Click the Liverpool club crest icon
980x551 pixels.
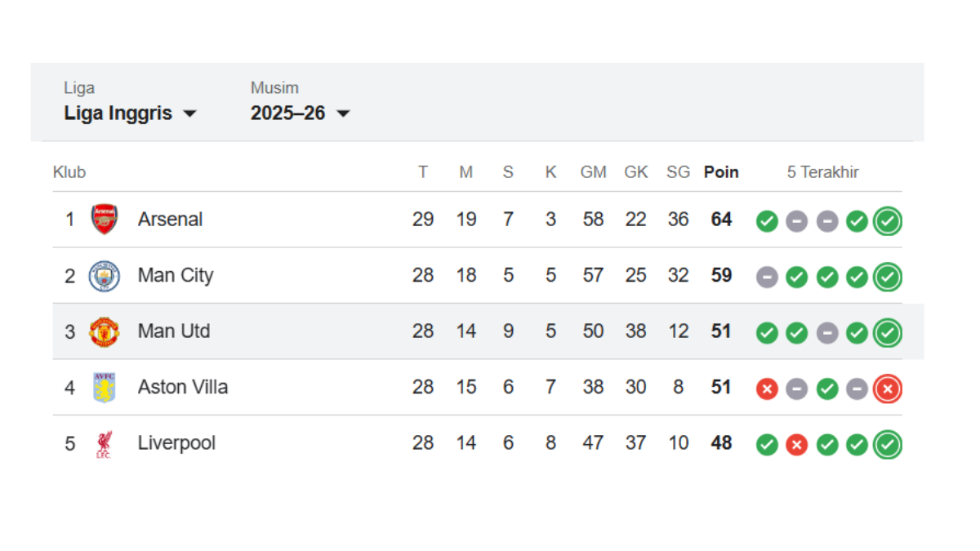104,444
